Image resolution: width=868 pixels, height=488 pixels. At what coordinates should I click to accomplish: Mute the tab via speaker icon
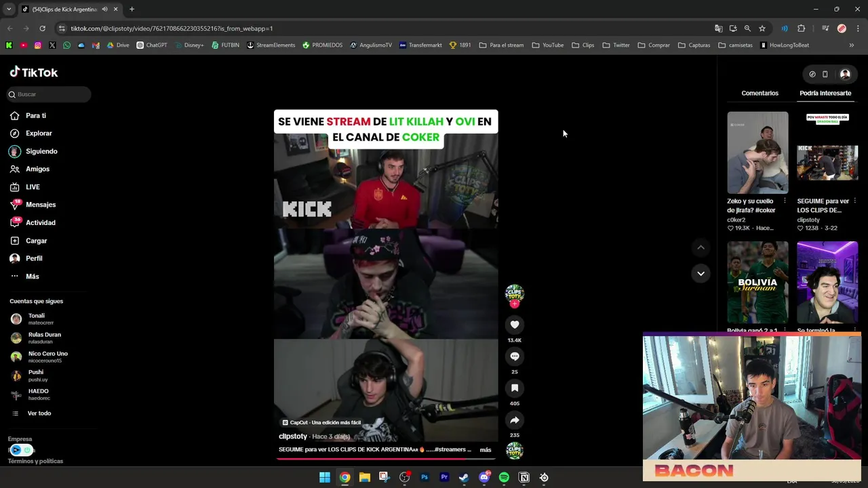pos(104,9)
